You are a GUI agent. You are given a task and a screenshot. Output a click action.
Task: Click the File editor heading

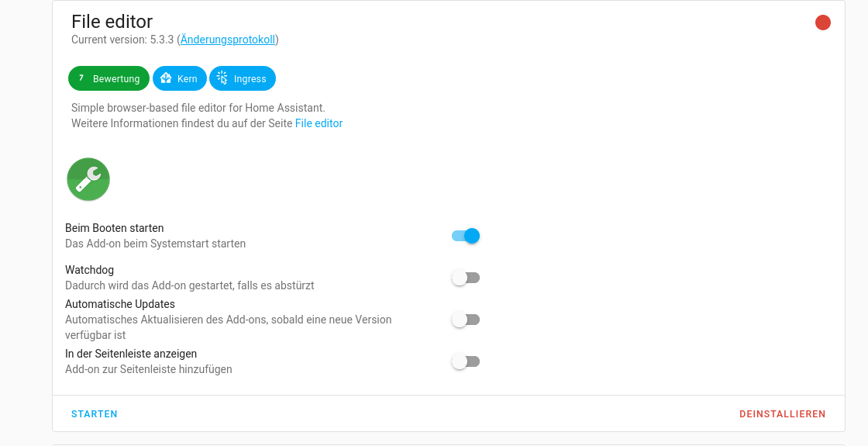pyautogui.click(x=112, y=21)
